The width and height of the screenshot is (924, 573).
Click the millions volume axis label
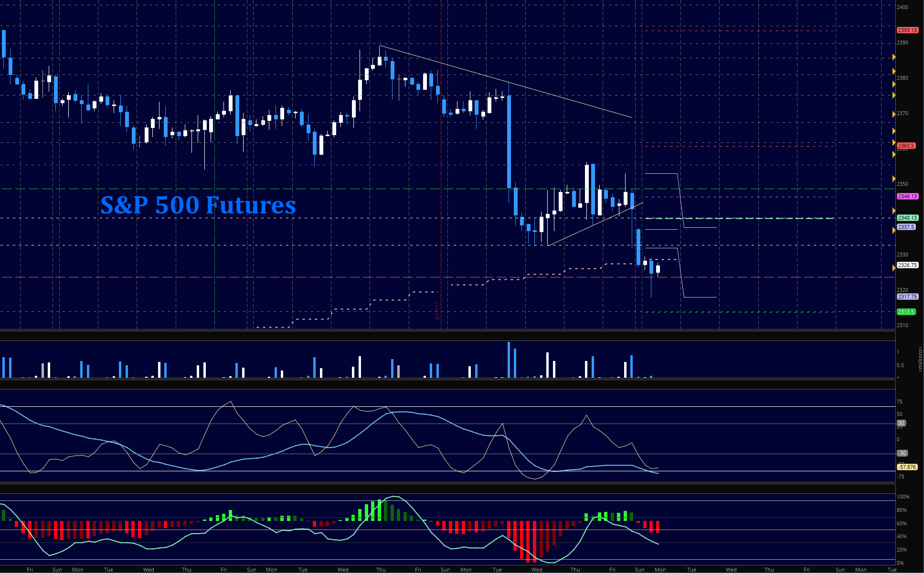pos(920,359)
